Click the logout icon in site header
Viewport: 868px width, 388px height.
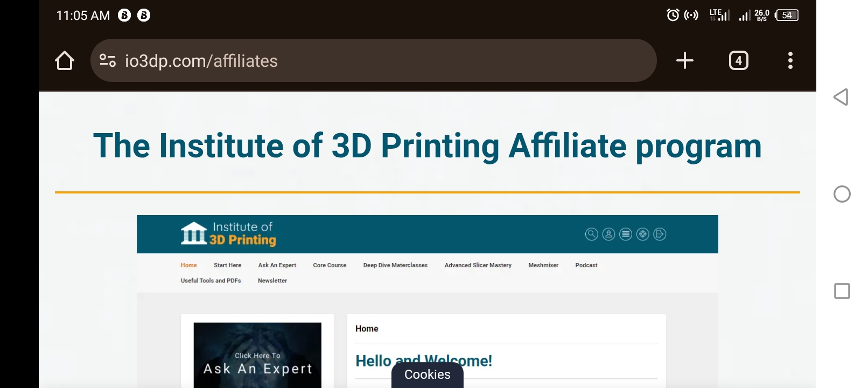click(660, 234)
